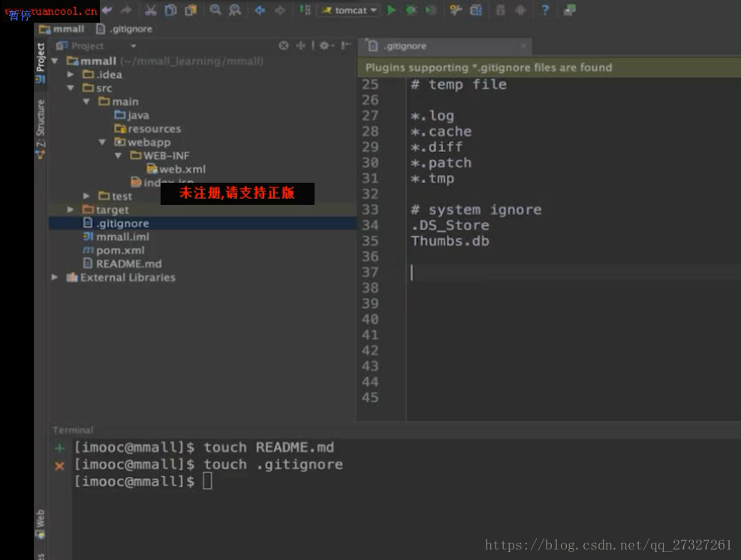Image resolution: width=741 pixels, height=560 pixels.
Task: Open Android device manager icon
Action: [x=520, y=10]
